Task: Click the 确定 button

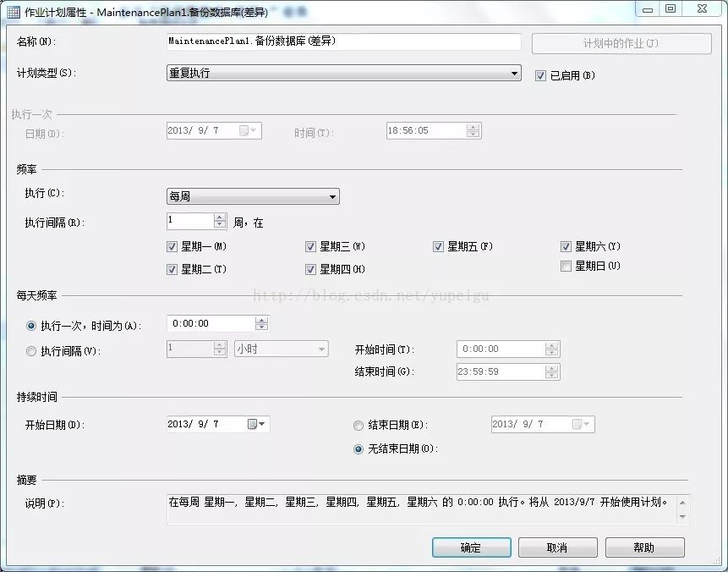Action: tap(471, 547)
